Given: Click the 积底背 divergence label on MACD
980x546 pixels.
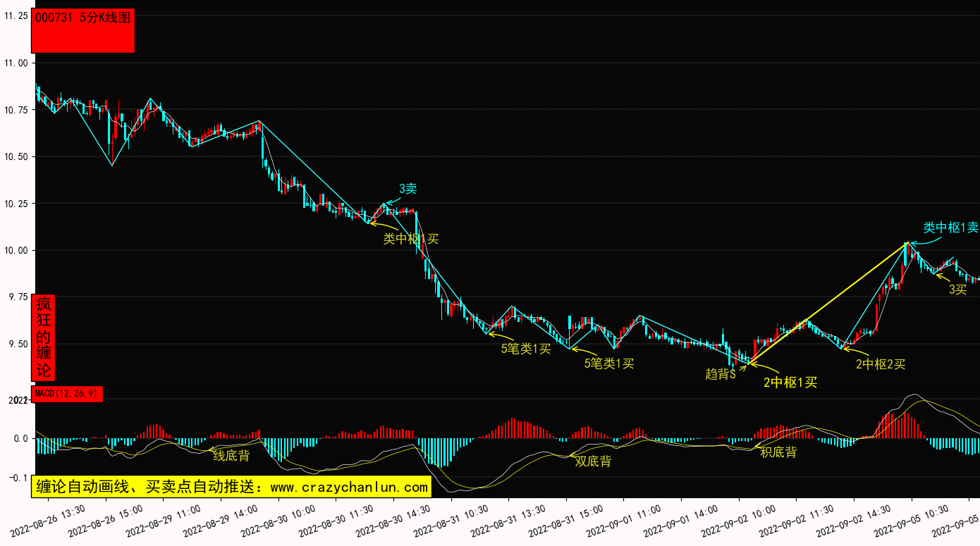Looking at the screenshot, I should [x=778, y=452].
